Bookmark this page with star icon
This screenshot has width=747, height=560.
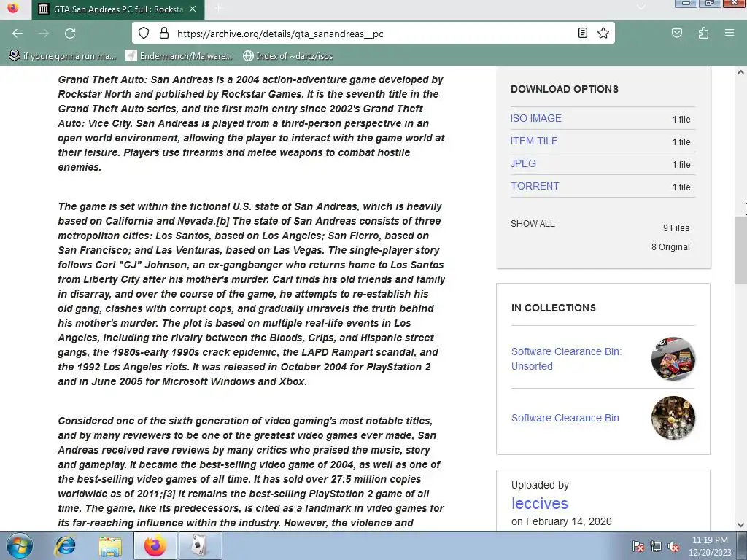pyautogui.click(x=603, y=34)
